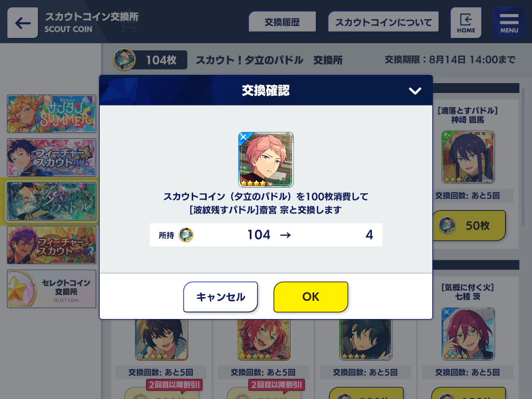The width and height of the screenshot is (532, 399).
Task: Open the セレクトコイン交換所 banner
Action: pyautogui.click(x=51, y=289)
